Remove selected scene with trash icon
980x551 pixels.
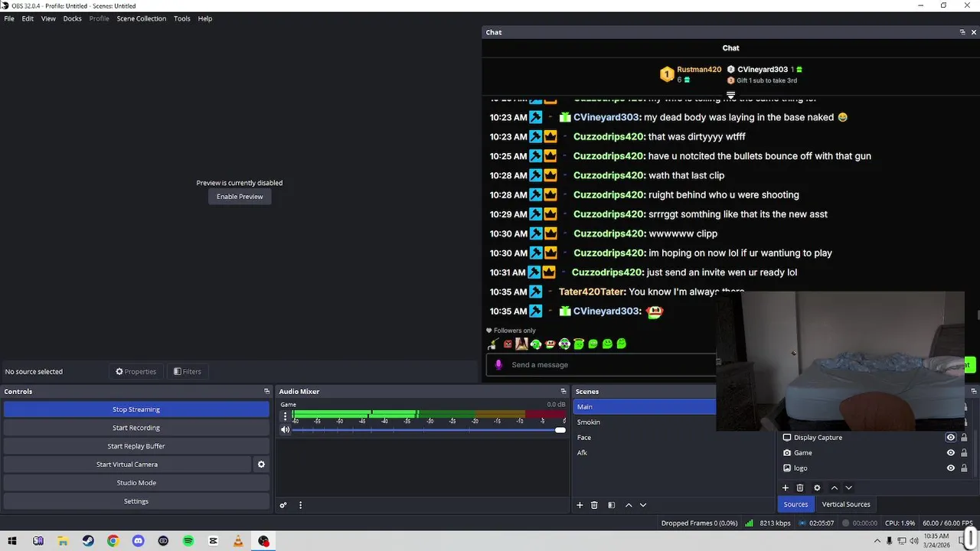click(594, 505)
